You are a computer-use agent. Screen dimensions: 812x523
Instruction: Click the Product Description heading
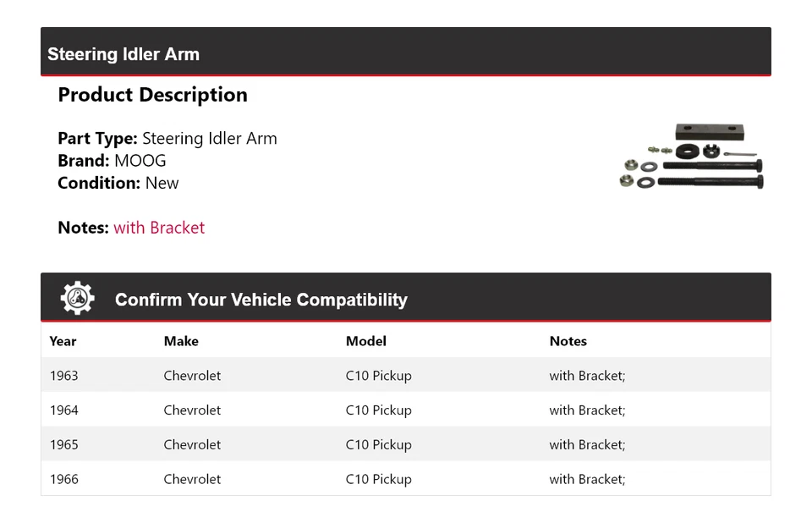(153, 96)
